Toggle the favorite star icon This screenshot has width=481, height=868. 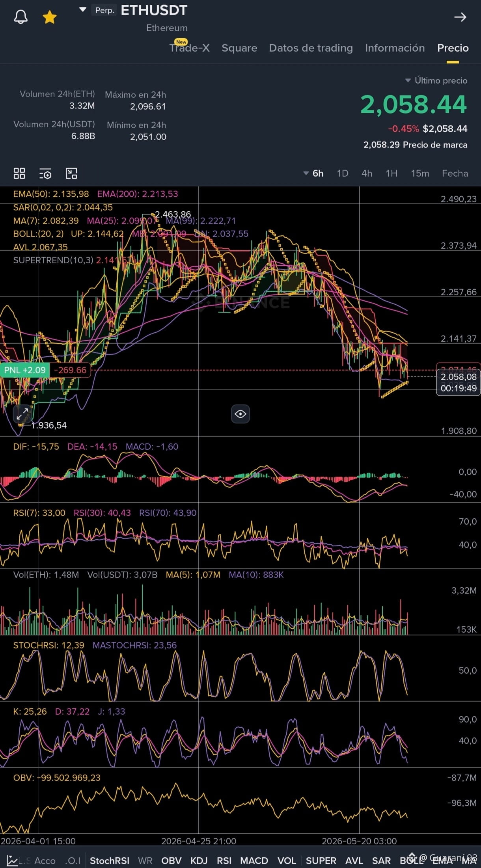tap(50, 17)
